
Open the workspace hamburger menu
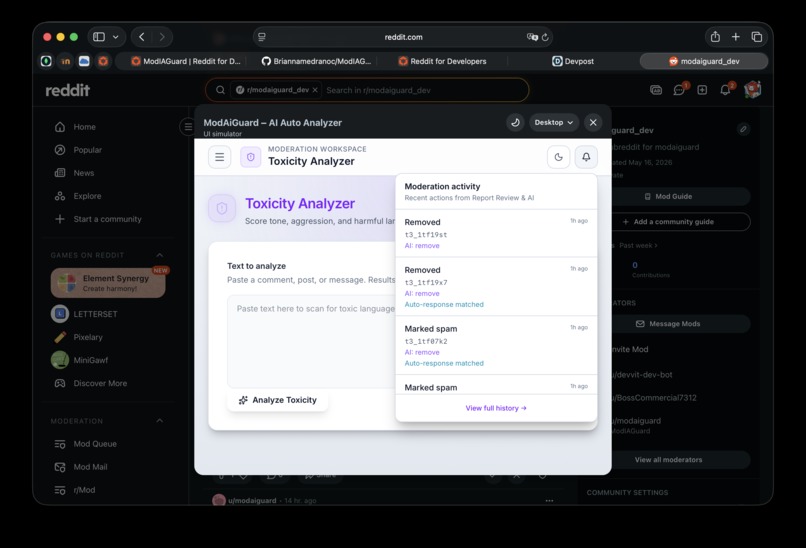click(219, 157)
